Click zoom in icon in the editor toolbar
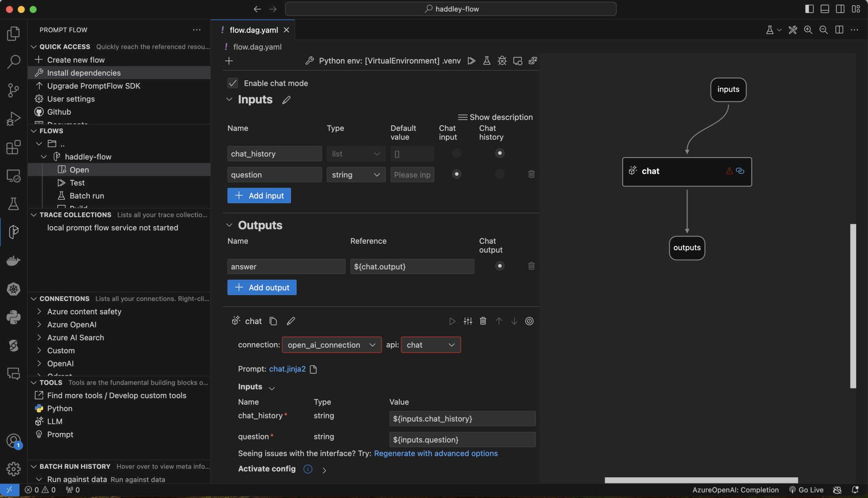Viewport: 868px width, 498px height. [x=808, y=30]
